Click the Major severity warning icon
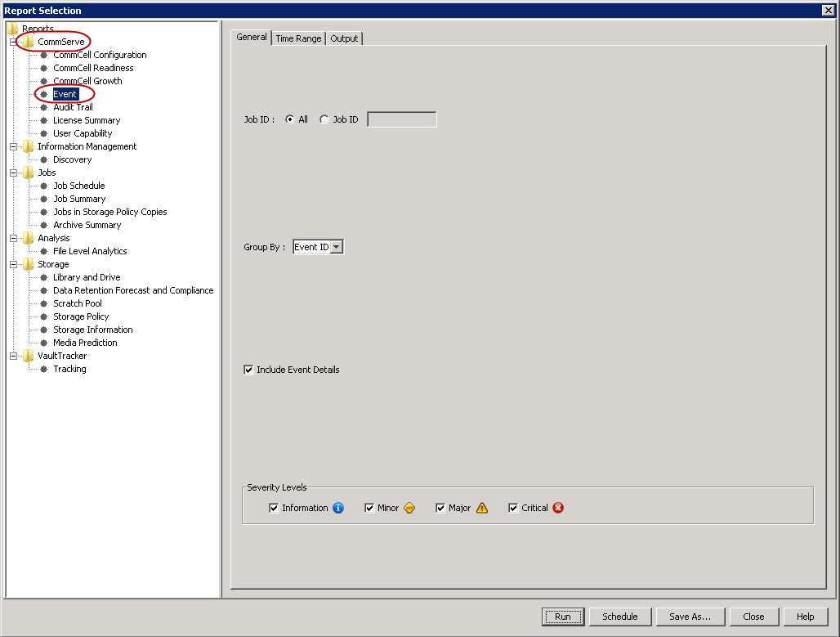Viewport: 840px width, 637px height. point(482,508)
